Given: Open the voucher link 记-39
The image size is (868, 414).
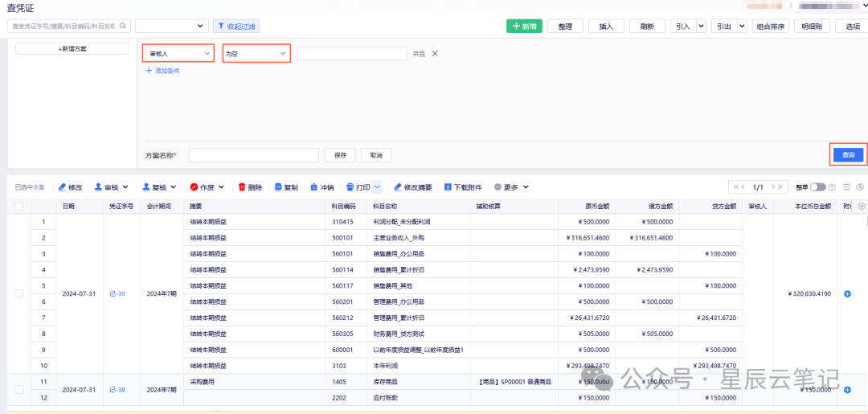Looking at the screenshot, I should (x=117, y=294).
